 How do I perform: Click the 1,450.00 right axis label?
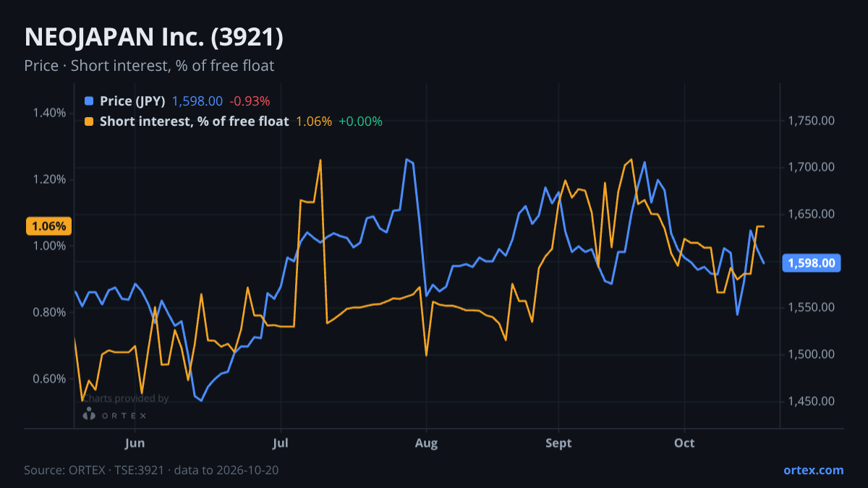click(x=811, y=401)
